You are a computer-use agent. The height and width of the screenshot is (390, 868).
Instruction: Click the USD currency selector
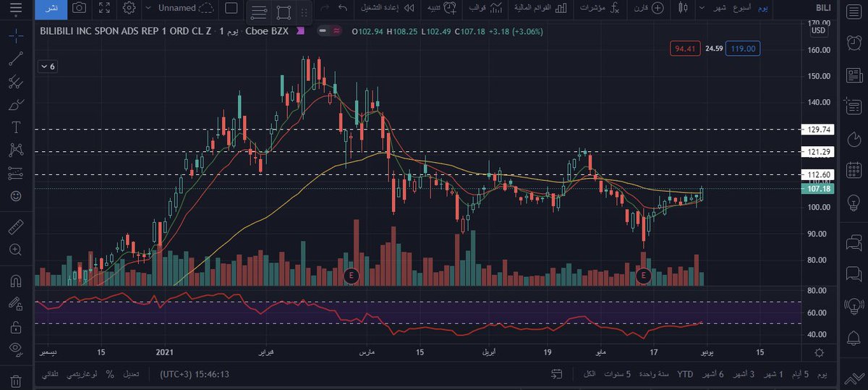(x=818, y=30)
